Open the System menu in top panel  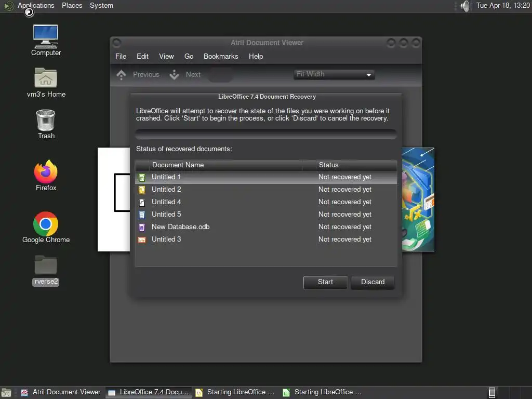click(x=101, y=5)
